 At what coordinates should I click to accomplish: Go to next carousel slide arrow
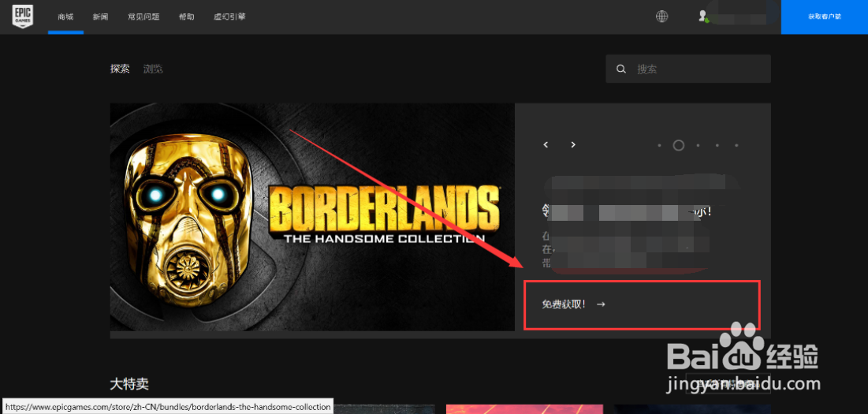pyautogui.click(x=573, y=144)
